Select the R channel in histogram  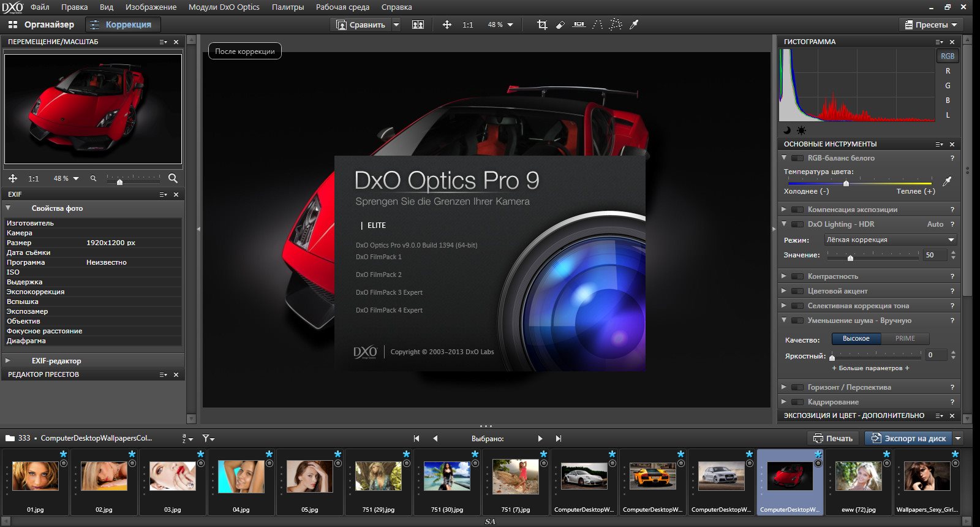948,71
